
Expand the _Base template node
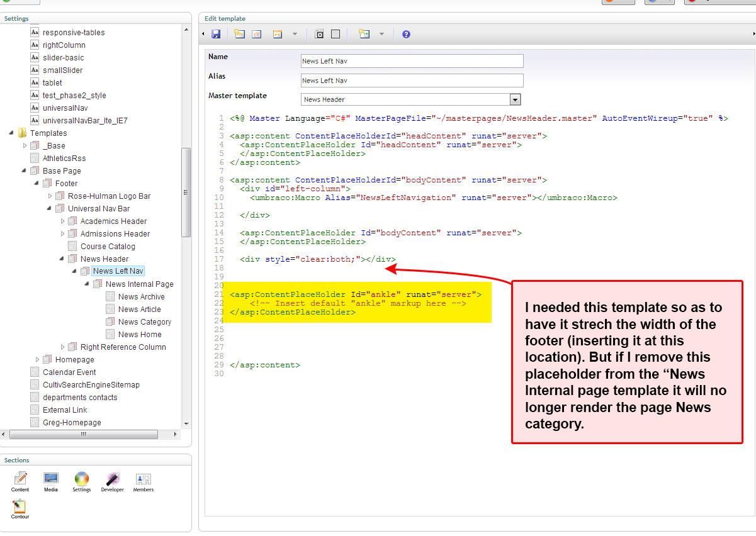pos(25,145)
